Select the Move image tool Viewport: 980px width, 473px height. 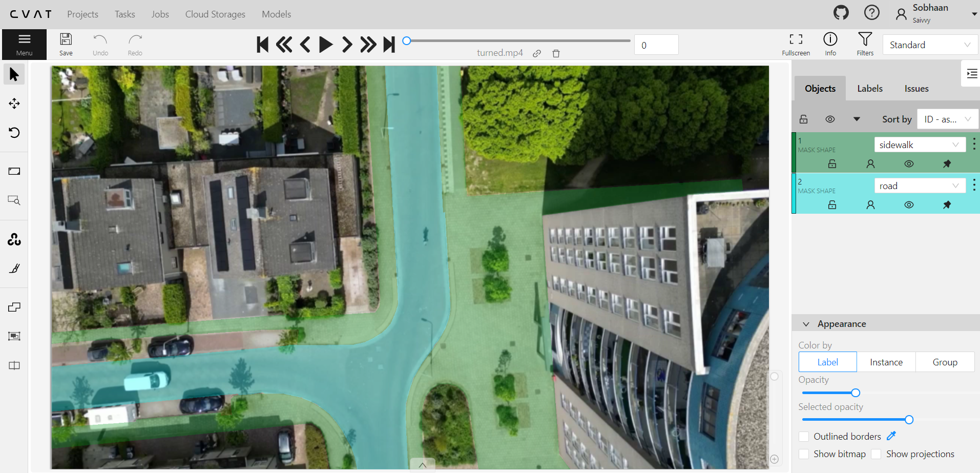14,104
